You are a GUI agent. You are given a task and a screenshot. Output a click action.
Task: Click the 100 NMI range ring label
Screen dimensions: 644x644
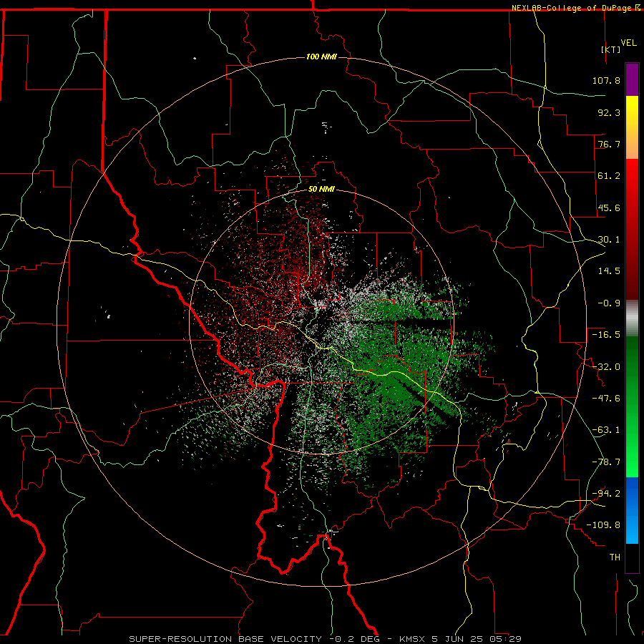tap(321, 57)
